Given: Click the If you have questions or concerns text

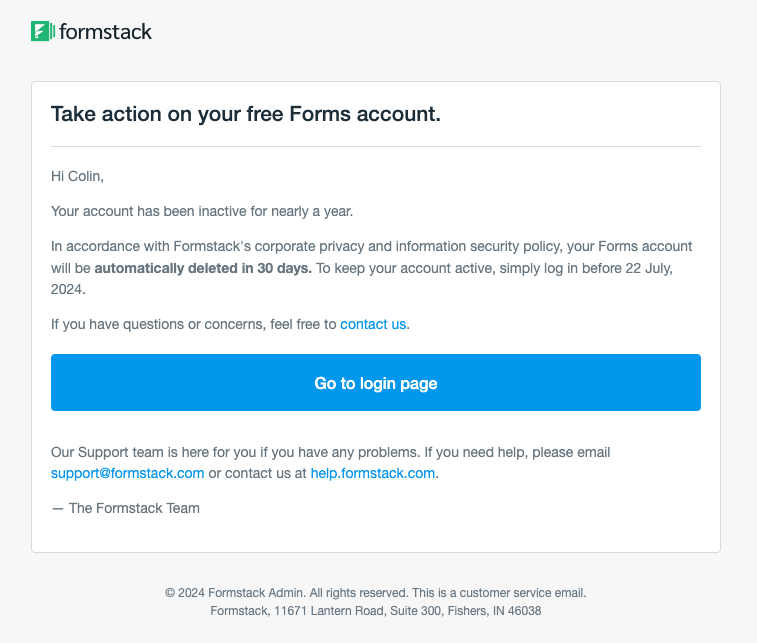Looking at the screenshot, I should coord(193,324).
